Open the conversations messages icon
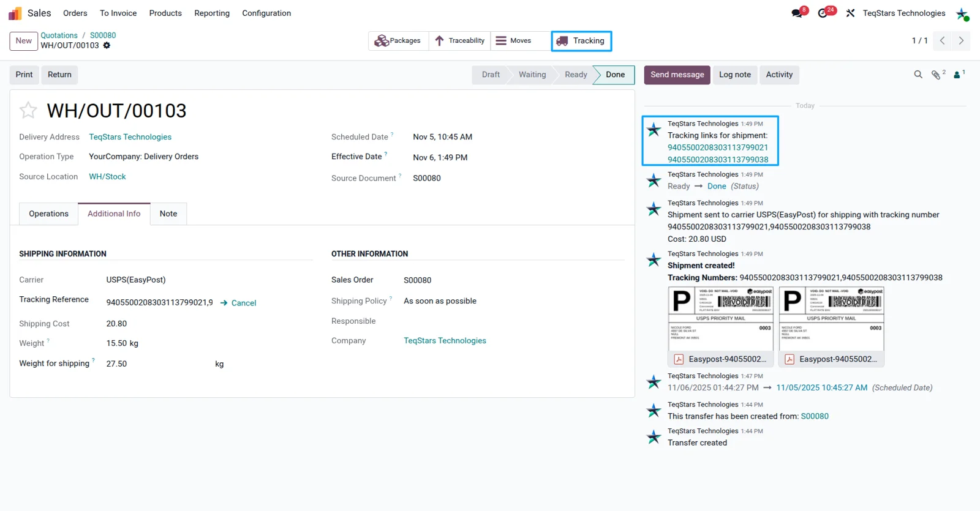980x511 pixels. click(x=797, y=13)
